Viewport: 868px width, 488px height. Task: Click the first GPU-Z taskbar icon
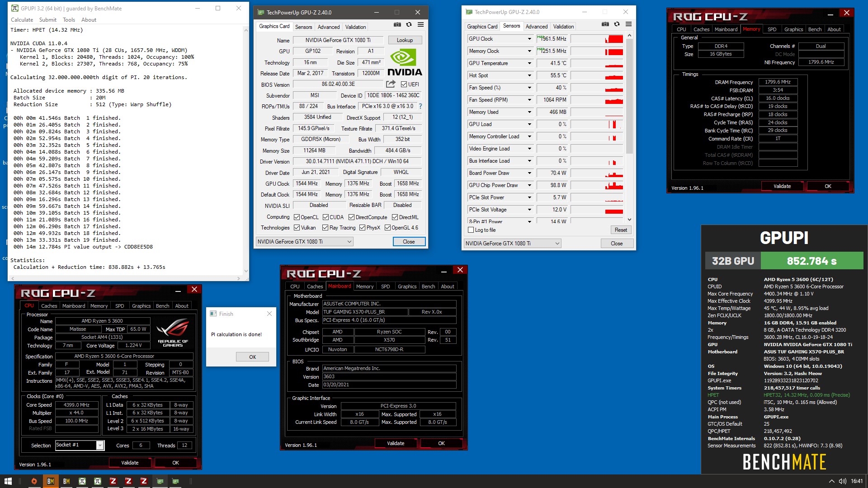click(160, 481)
